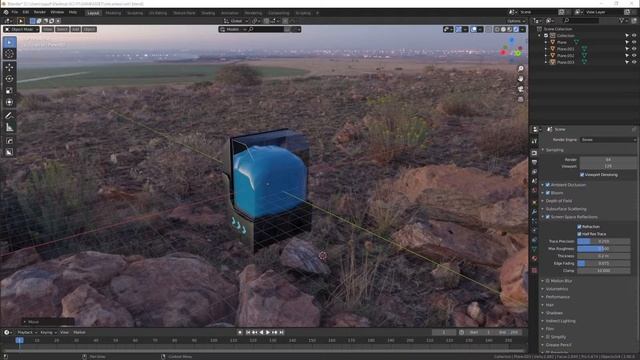Open the Window menu

click(57, 12)
